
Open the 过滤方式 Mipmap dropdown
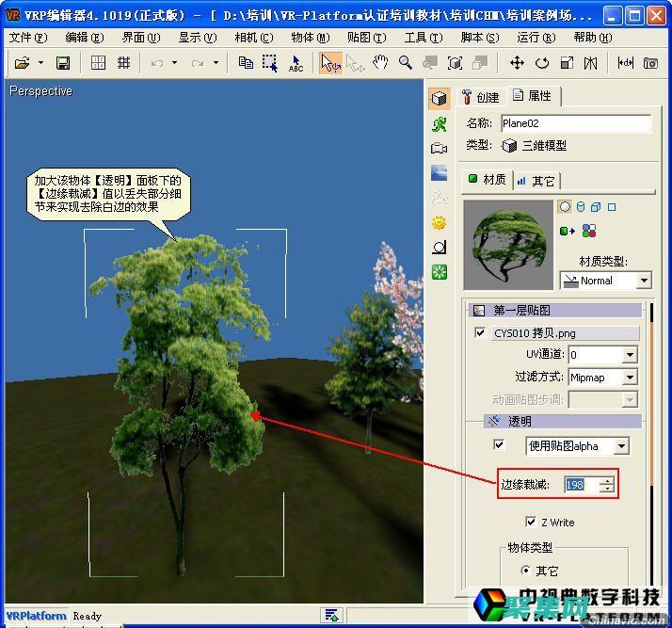tap(630, 377)
